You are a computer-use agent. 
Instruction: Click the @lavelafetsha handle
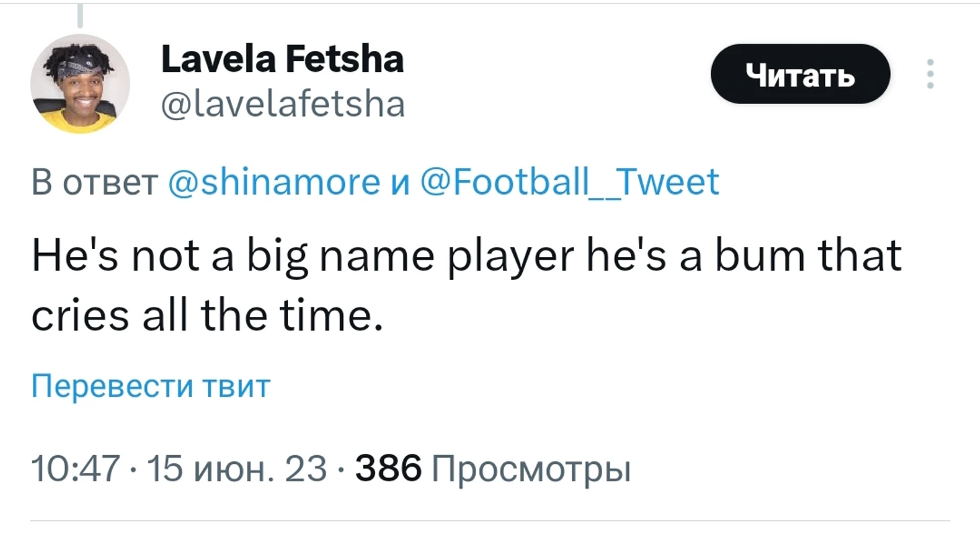click(283, 103)
